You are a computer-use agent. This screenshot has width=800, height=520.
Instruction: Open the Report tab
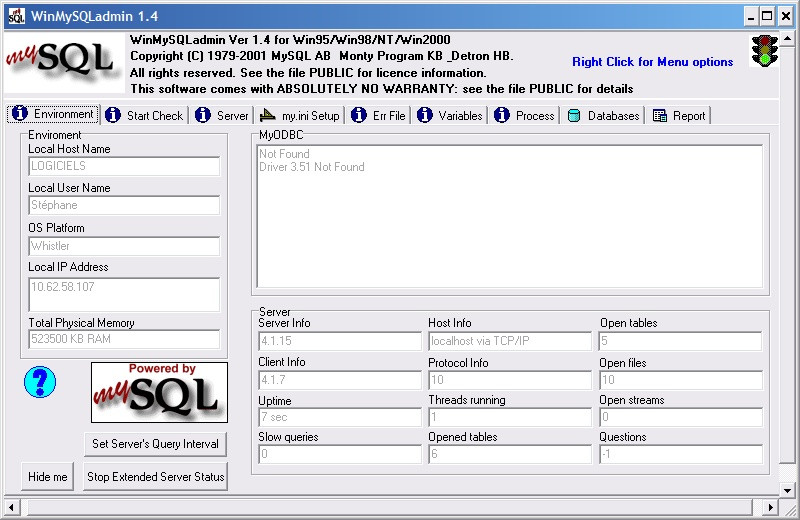pos(680,116)
